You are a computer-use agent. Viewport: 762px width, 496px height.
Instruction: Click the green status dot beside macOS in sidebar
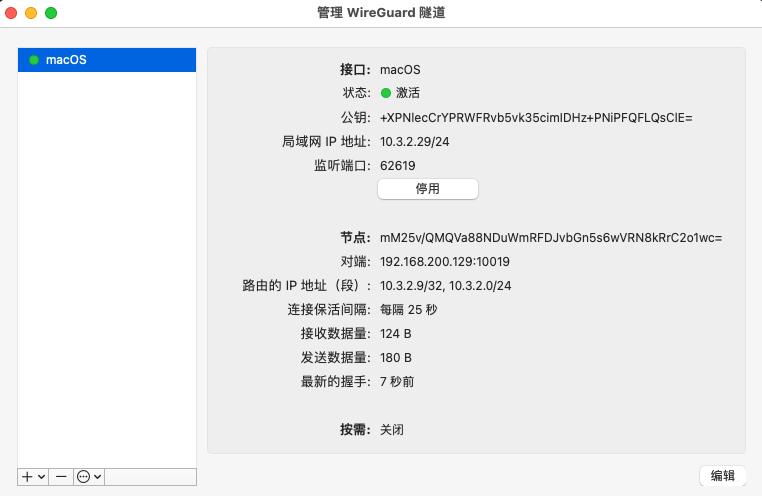[x=34, y=60]
